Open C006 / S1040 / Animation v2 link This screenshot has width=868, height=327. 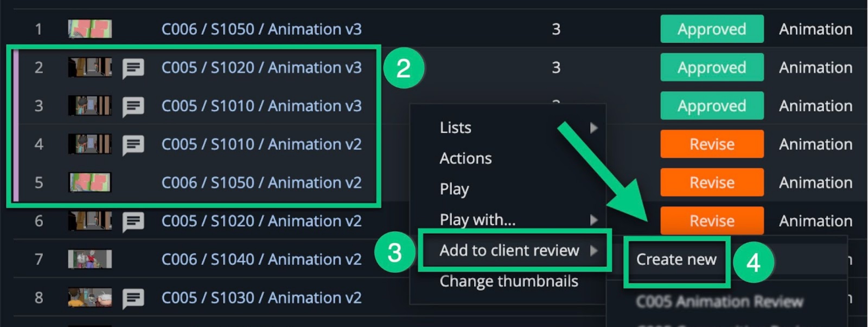(261, 259)
